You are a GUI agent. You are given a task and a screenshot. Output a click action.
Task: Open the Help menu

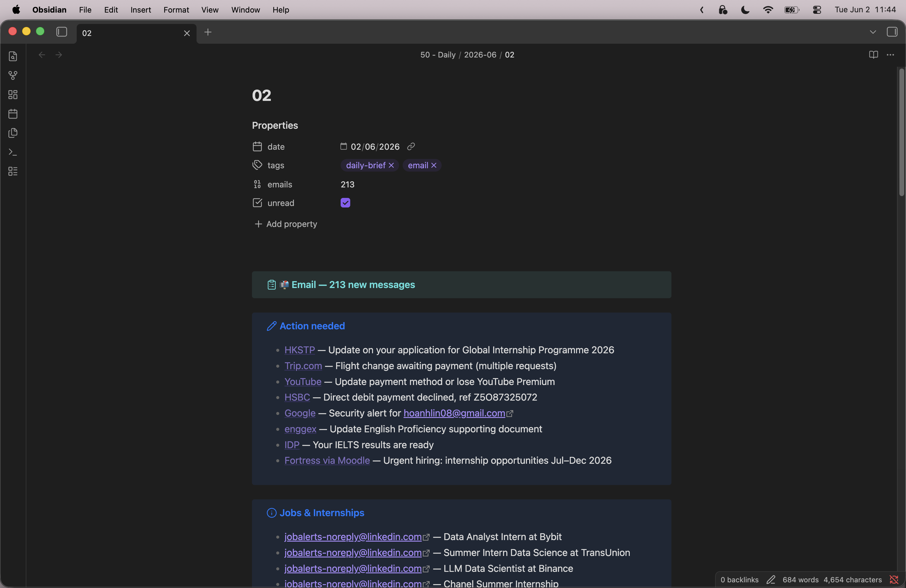[x=280, y=10]
